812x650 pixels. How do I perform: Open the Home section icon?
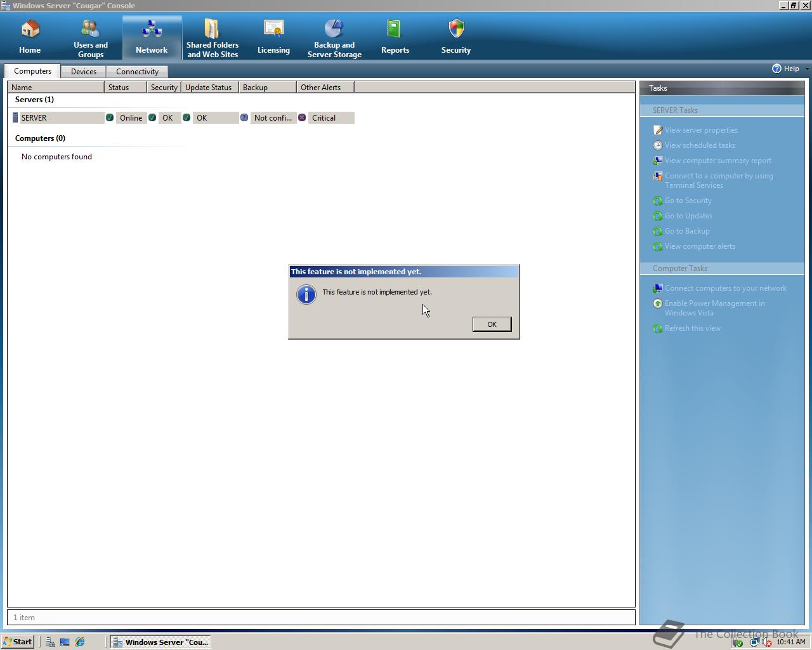pyautogui.click(x=30, y=29)
